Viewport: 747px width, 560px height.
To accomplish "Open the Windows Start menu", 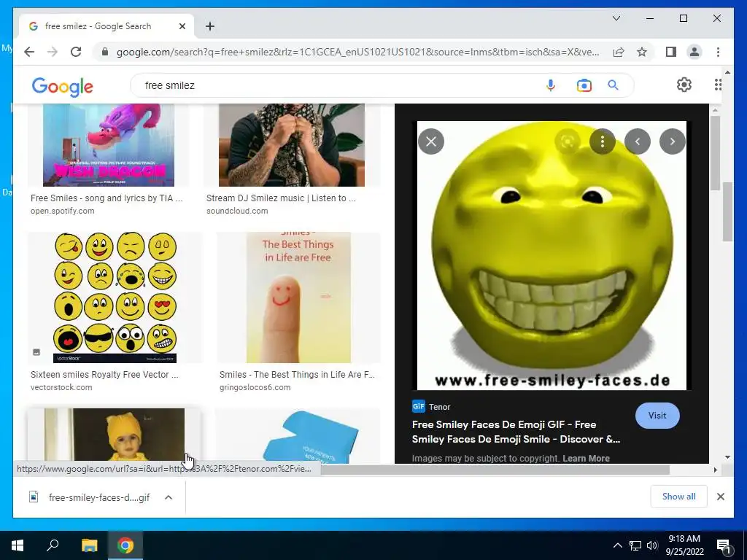I will coord(18,545).
